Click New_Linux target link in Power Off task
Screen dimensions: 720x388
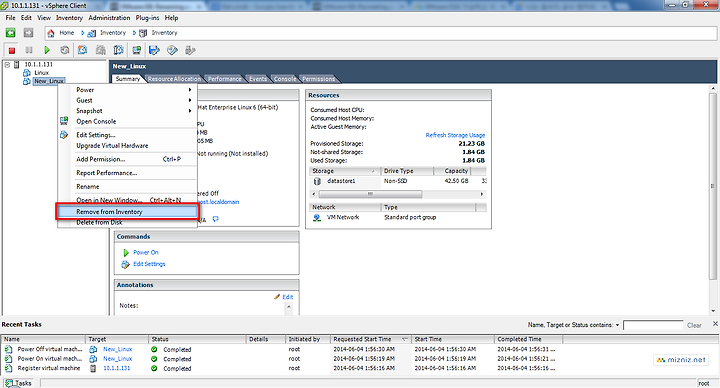click(118, 349)
